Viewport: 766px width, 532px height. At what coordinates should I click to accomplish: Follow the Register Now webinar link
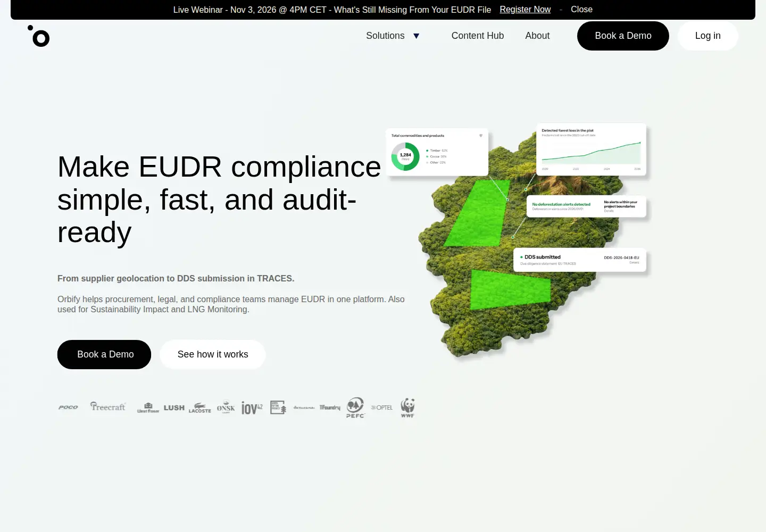[x=525, y=10]
